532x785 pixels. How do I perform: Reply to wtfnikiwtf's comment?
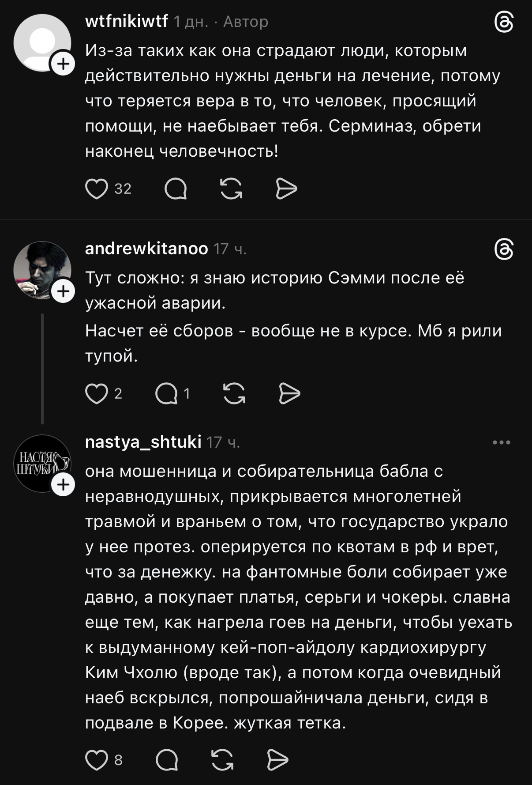pyautogui.click(x=176, y=189)
